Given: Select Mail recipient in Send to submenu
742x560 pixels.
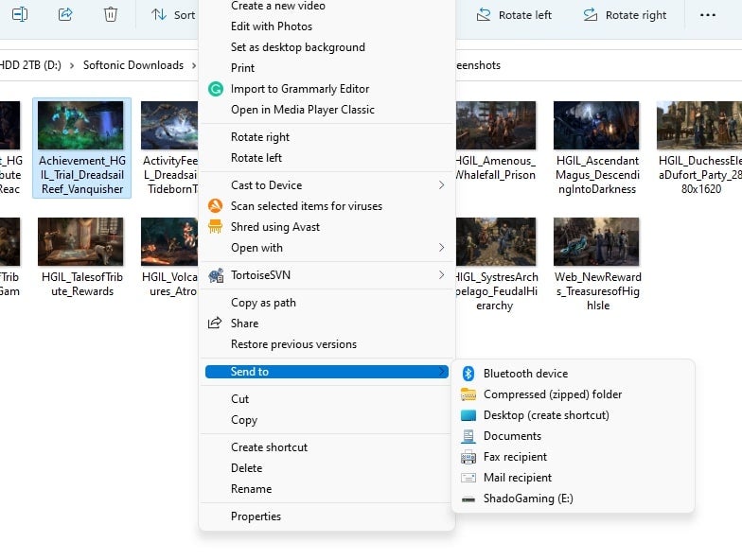Looking at the screenshot, I should coord(517,478).
